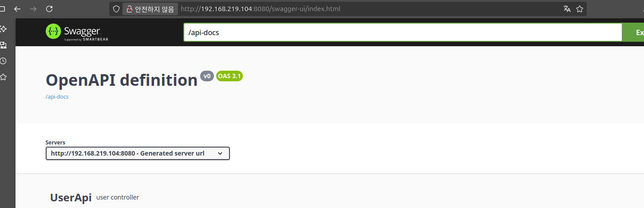The image size is (644, 208).
Task: Click the browser address bar URL
Action: tap(261, 9)
